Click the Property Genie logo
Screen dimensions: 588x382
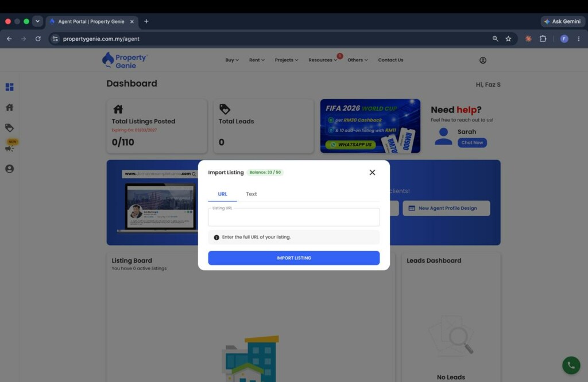pyautogui.click(x=125, y=60)
